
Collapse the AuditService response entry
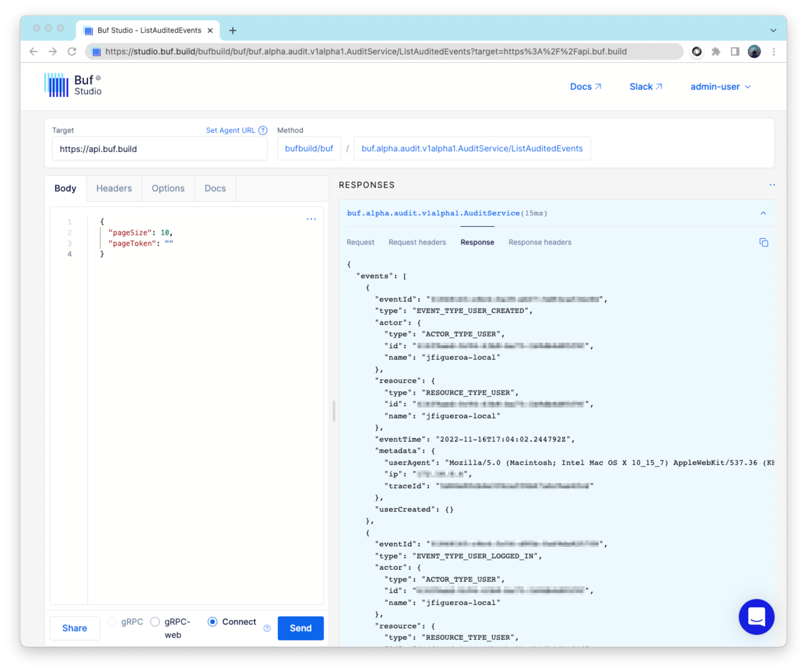coord(763,213)
